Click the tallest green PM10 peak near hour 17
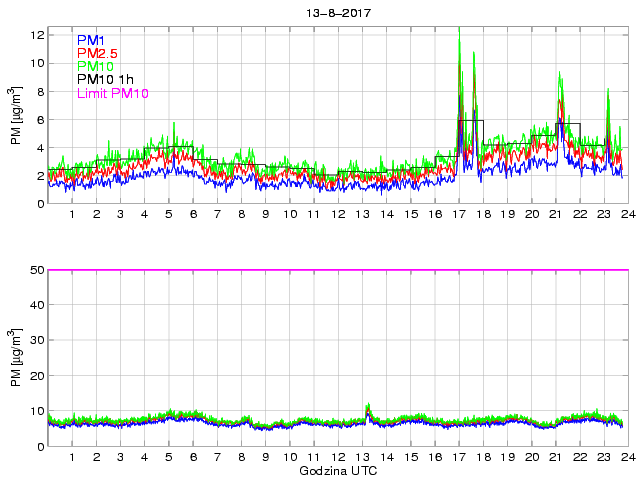The image size is (640, 480). click(x=459, y=42)
